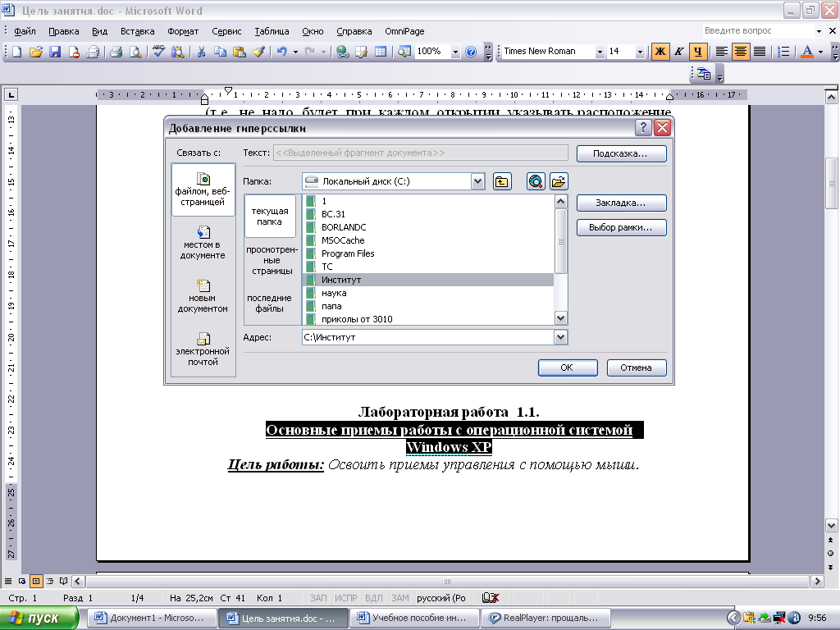Screen dimensions: 840x630
Task: Toggle Italic (К) formatting
Action: tap(678, 52)
